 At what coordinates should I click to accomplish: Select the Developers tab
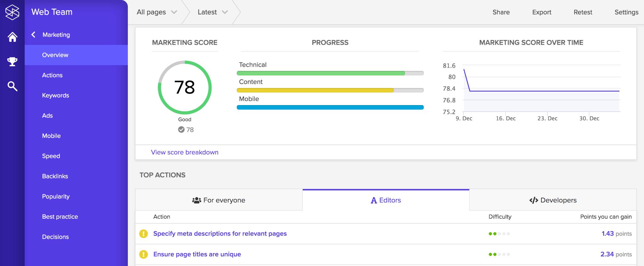[x=553, y=200]
